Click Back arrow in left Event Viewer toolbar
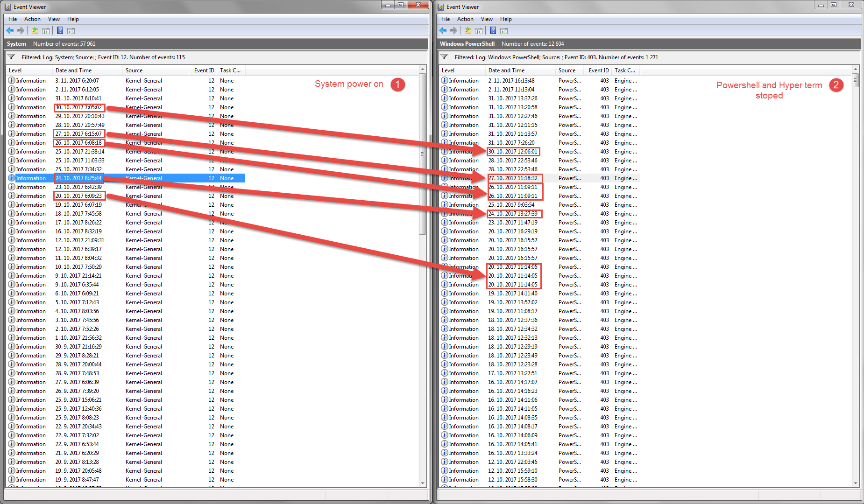The height and width of the screenshot is (504, 864). point(10,31)
